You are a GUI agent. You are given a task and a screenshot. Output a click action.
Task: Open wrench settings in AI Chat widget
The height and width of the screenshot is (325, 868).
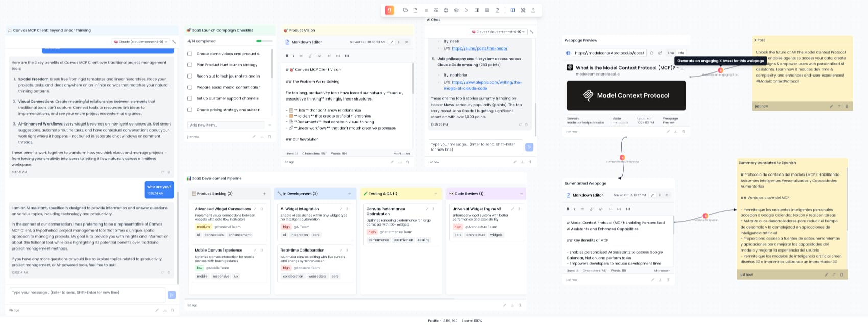[x=531, y=32]
